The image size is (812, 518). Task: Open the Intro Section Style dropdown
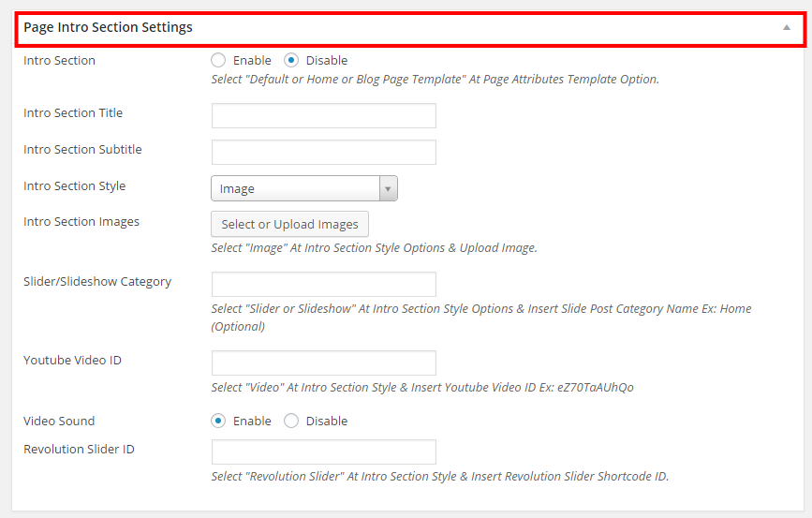[304, 188]
